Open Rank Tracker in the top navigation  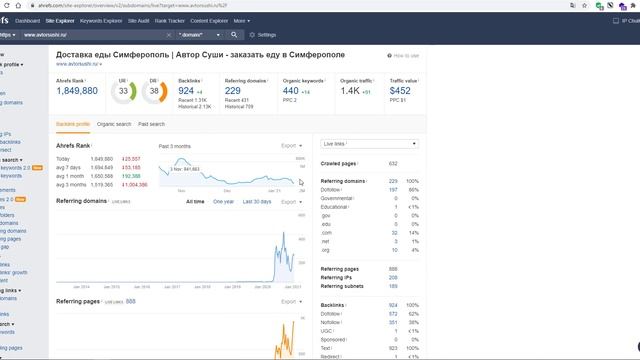170,21
